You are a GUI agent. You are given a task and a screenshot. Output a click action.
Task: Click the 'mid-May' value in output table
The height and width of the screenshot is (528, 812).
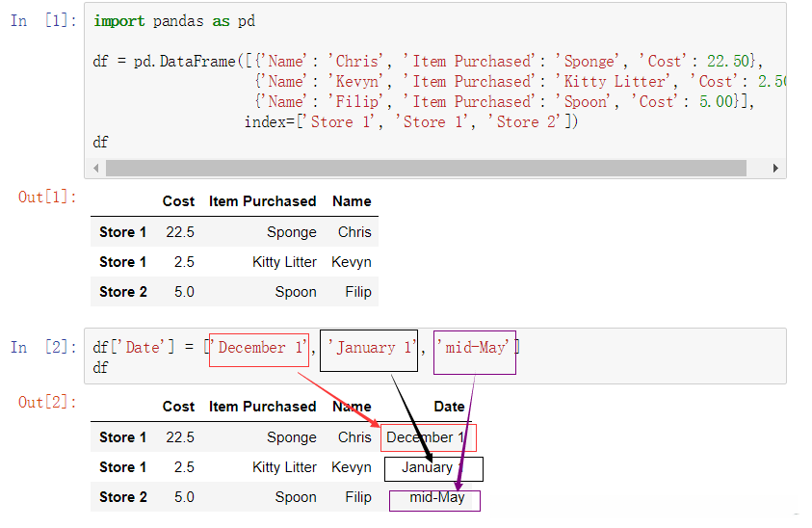tap(436, 497)
